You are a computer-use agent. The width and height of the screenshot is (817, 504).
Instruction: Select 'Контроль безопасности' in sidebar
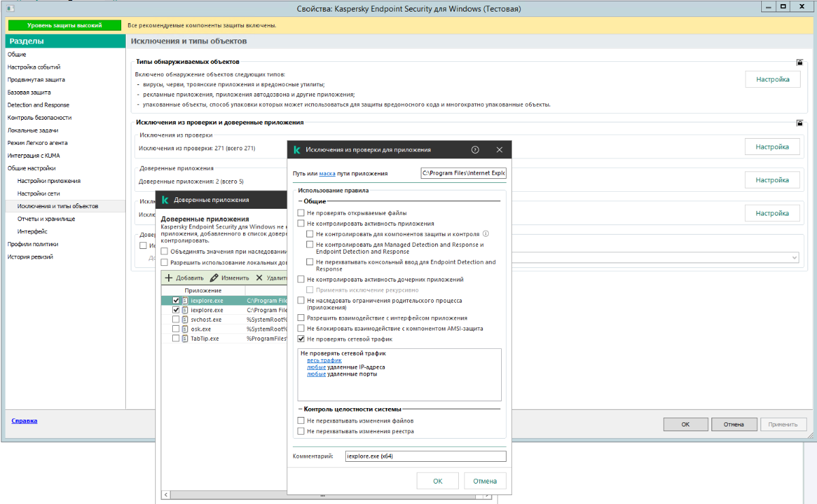click(39, 117)
